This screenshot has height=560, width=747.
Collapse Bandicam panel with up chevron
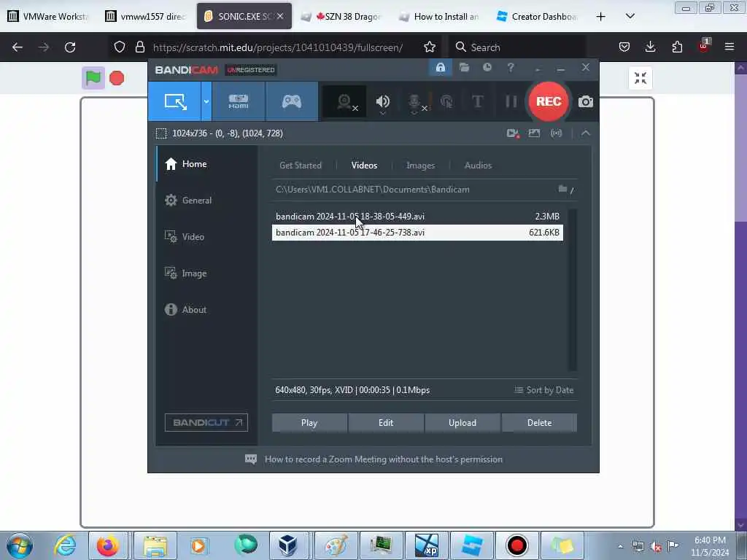pyautogui.click(x=586, y=133)
